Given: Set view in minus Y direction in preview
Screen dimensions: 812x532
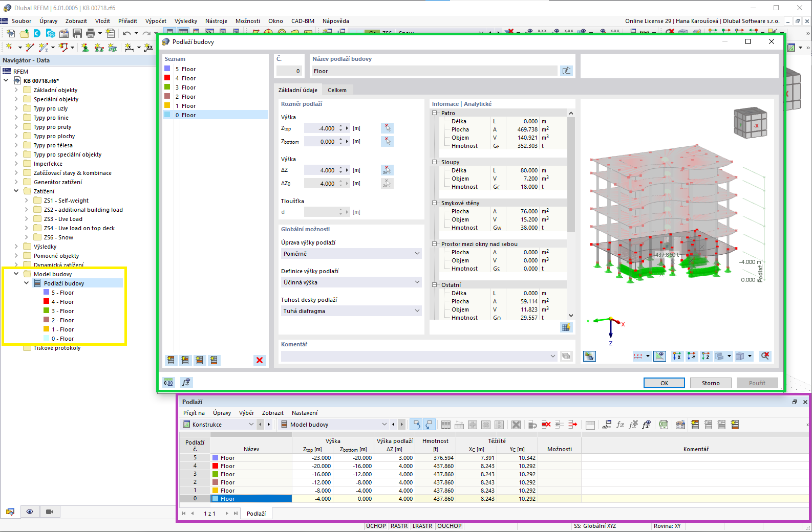Looking at the screenshot, I should point(692,356).
